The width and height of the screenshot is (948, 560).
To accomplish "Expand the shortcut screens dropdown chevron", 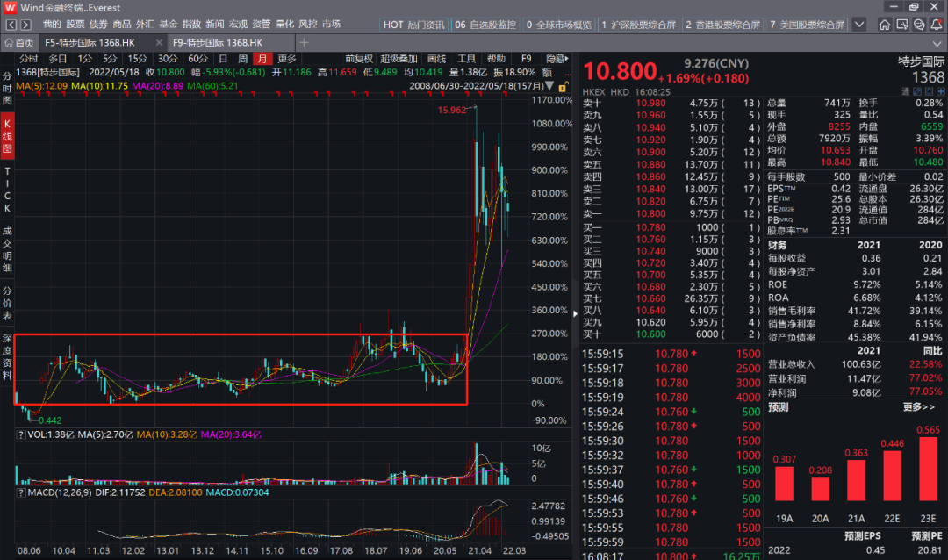I will pos(858,25).
